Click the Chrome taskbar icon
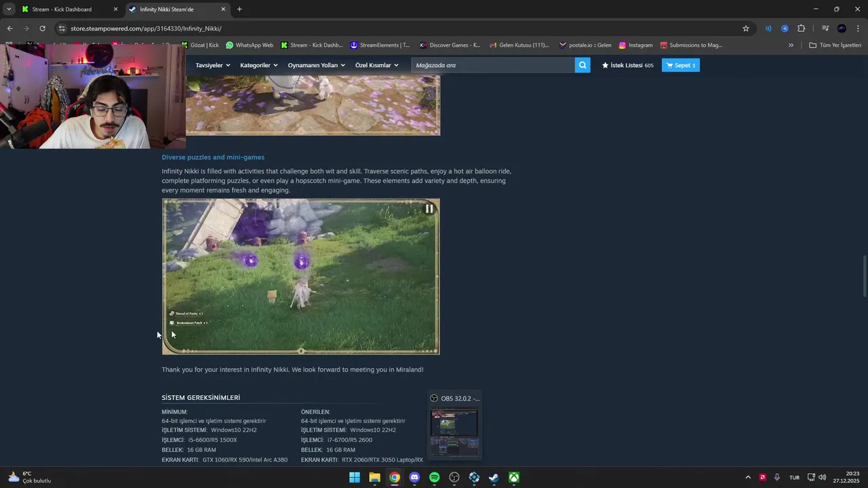Viewport: 868px width, 488px height. [x=395, y=477]
